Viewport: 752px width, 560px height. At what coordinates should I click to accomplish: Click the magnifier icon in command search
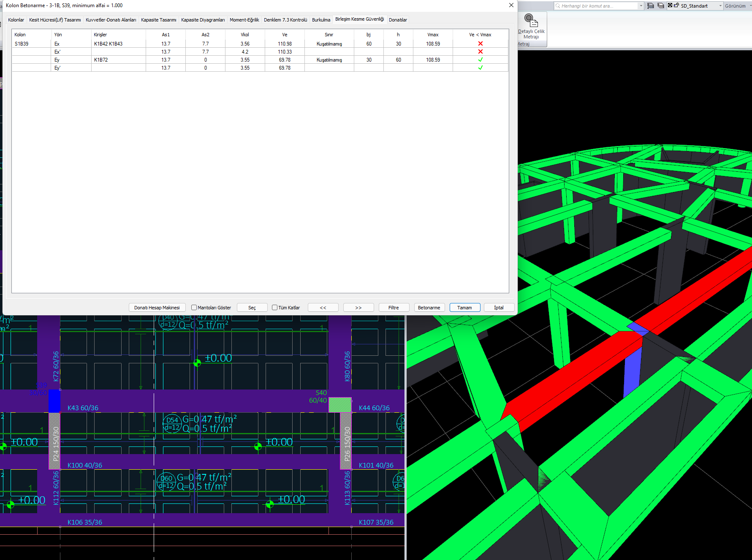[558, 6]
